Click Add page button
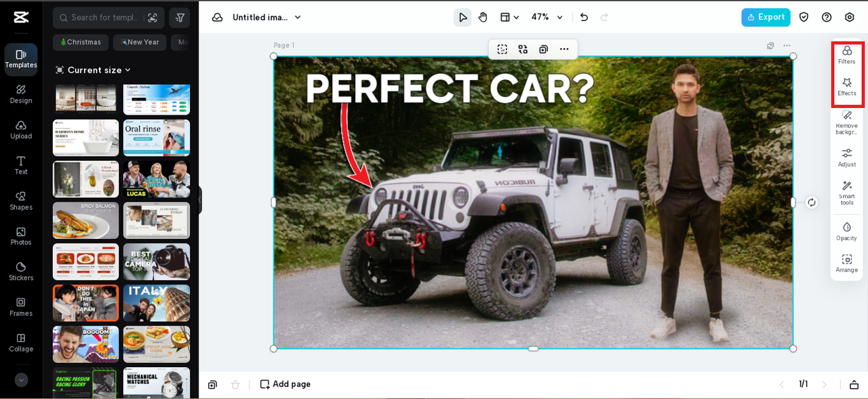The width and height of the screenshot is (868, 399). (285, 384)
